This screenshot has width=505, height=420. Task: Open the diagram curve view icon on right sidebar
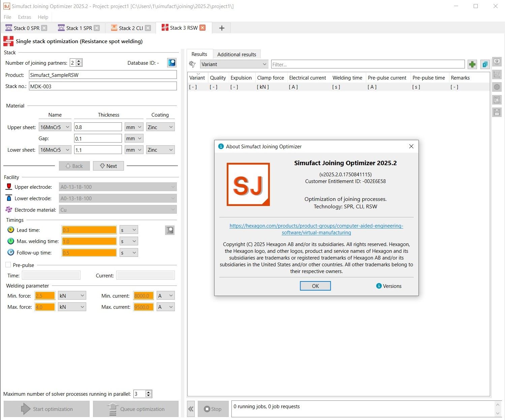click(x=497, y=74)
